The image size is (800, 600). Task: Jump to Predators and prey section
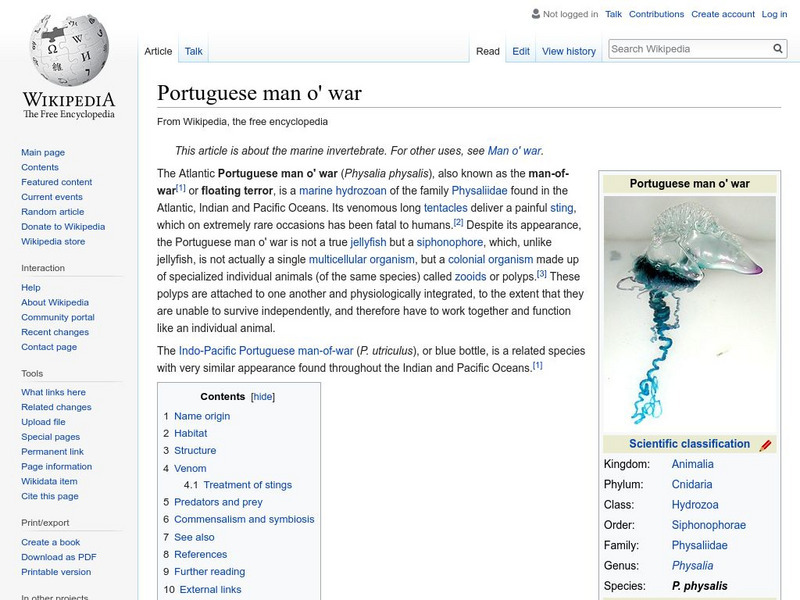tap(218, 502)
